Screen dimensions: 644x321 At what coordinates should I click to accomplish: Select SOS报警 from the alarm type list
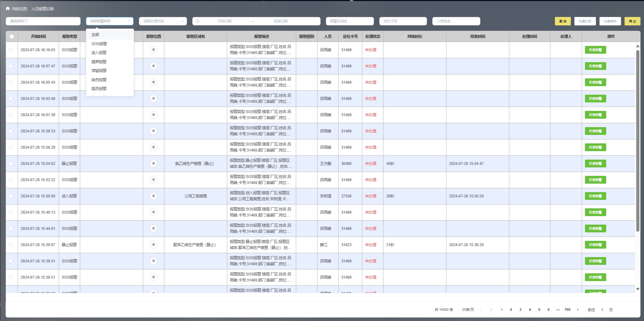coord(99,44)
